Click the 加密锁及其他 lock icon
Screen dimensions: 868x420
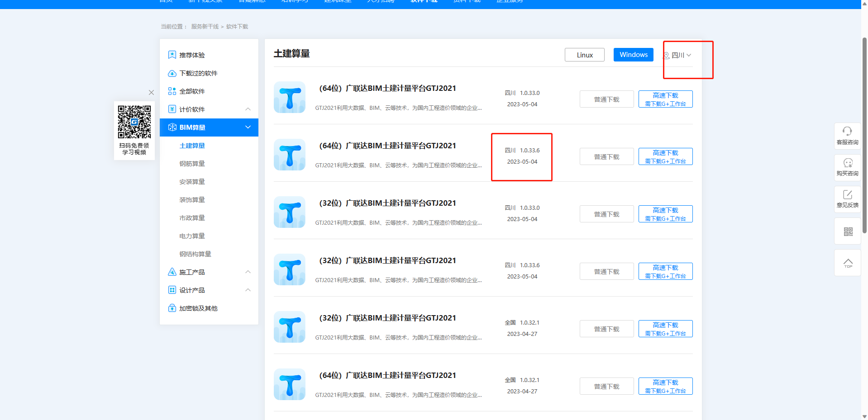(x=172, y=308)
